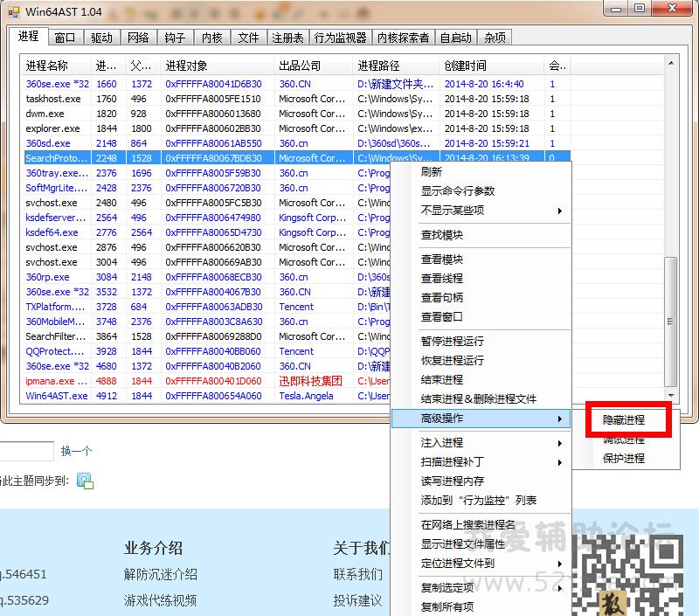Viewport: 699px width, 616px height.
Task: Select 刷新 from the context menu
Action: (432, 172)
